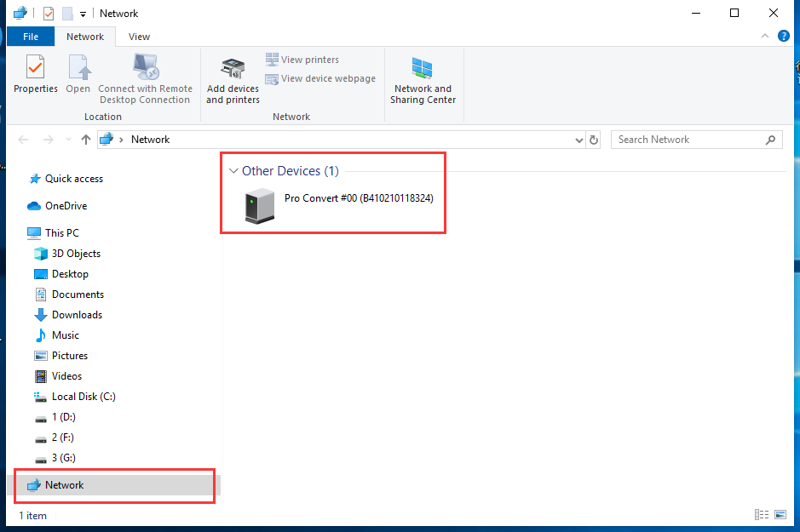Viewport: 800px width, 532px height.
Task: Select the 1 (D:) drive
Action: 55,417
